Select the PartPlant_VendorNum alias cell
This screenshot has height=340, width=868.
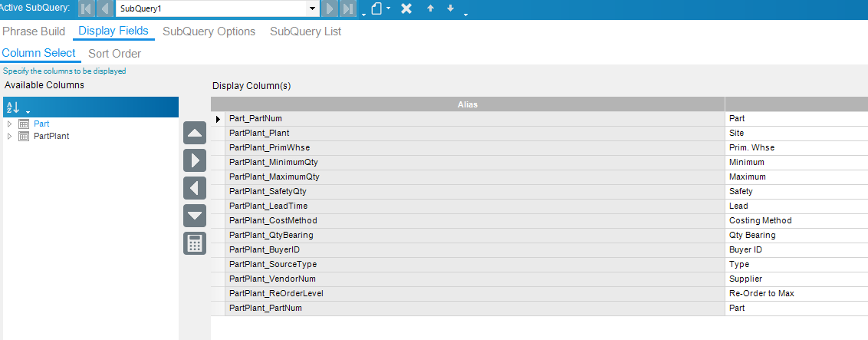[x=475, y=279]
